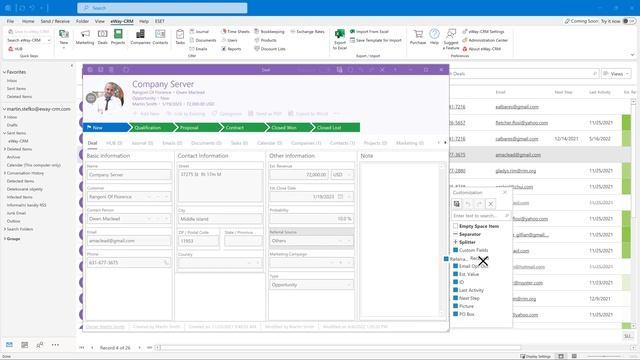Click the undo icon in Customization panel
The width and height of the screenshot is (640, 360).
click(x=468, y=204)
